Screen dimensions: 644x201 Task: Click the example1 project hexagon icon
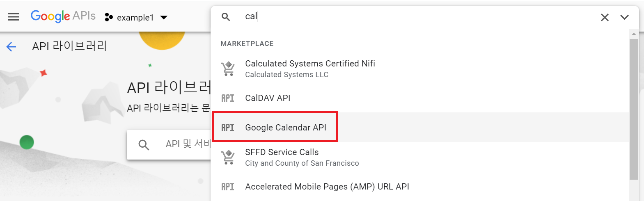(108, 17)
